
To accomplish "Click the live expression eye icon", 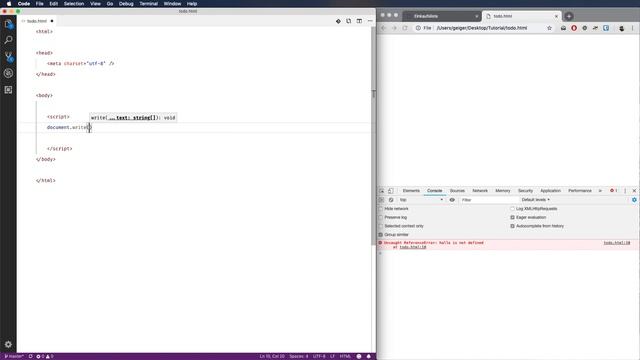I will [x=452, y=200].
